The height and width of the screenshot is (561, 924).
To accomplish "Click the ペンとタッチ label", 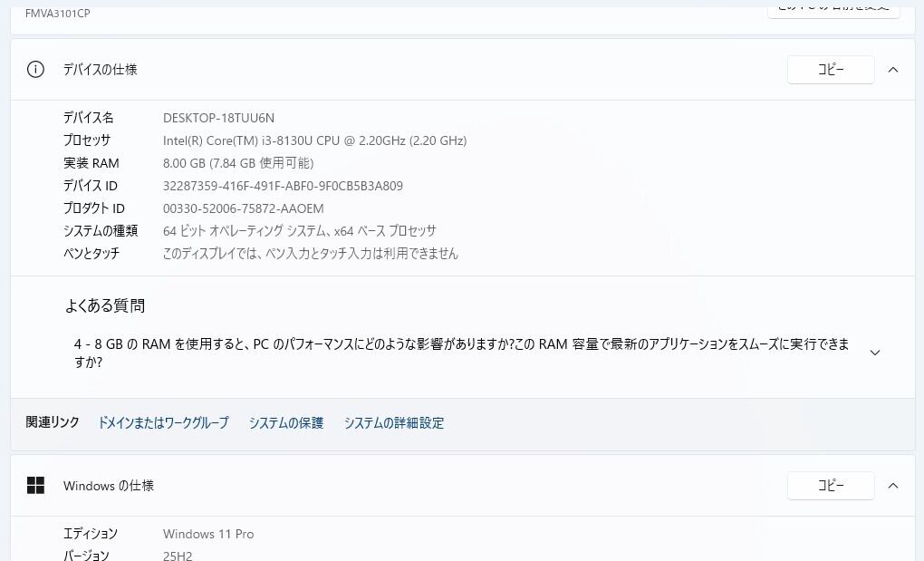I will [x=91, y=254].
